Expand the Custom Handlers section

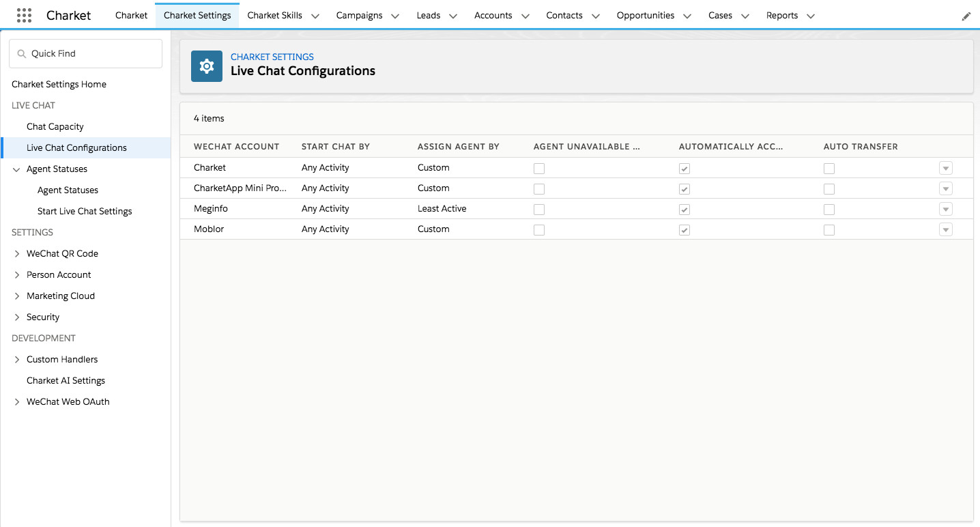click(x=17, y=359)
